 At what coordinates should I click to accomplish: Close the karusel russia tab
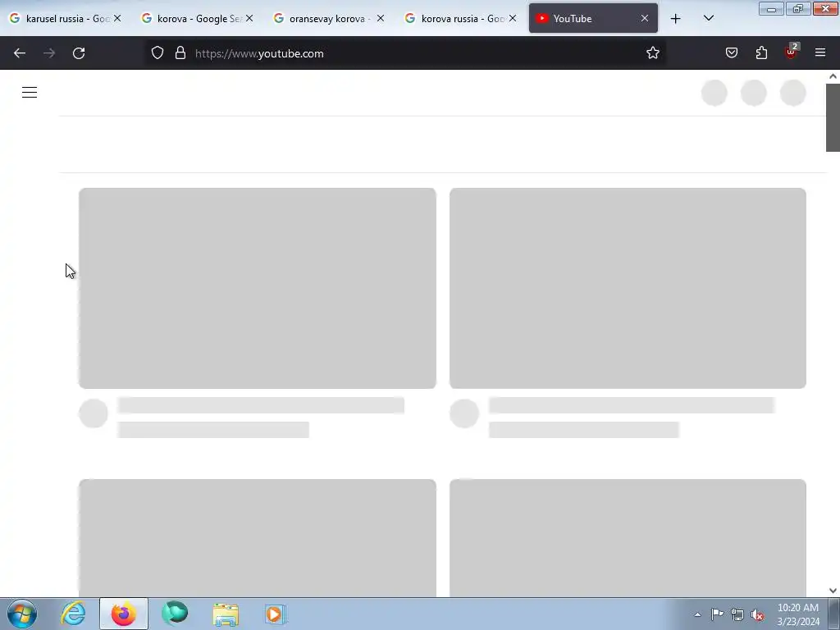point(117,18)
